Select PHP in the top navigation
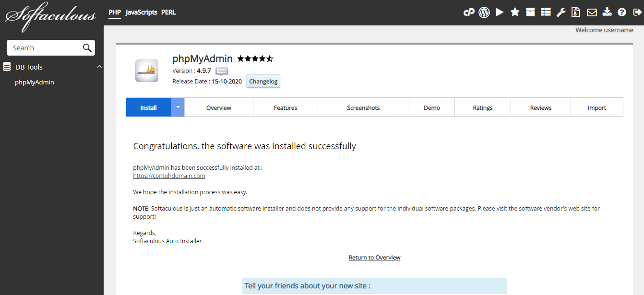 pyautogui.click(x=114, y=12)
